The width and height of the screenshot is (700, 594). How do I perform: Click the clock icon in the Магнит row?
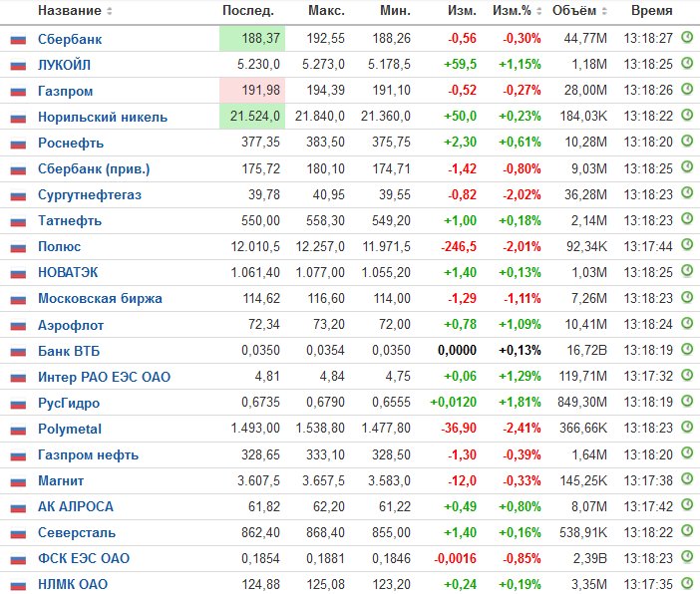(687, 478)
